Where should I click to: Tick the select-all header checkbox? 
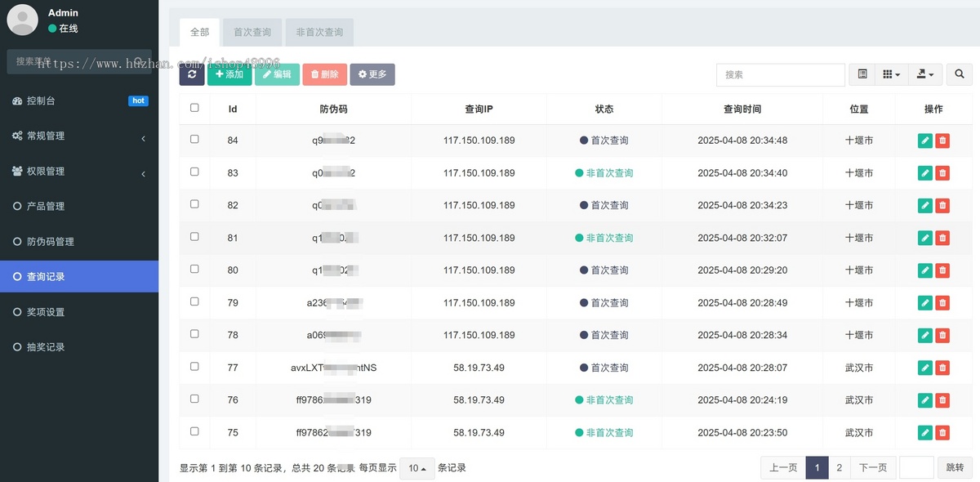coord(194,107)
